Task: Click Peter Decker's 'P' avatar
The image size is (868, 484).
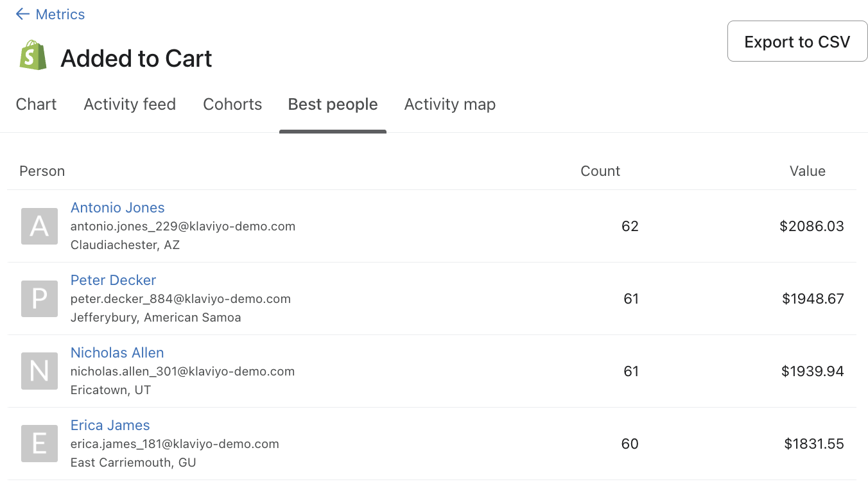Action: point(39,298)
